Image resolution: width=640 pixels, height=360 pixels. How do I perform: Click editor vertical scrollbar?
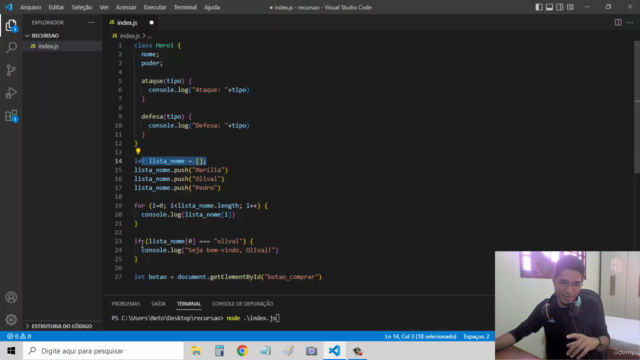tap(637, 107)
